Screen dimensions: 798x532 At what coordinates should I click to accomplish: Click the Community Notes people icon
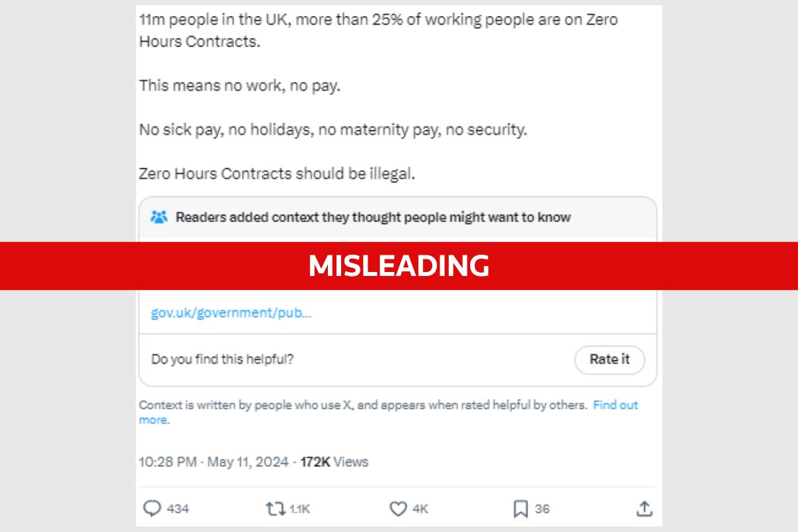(159, 217)
